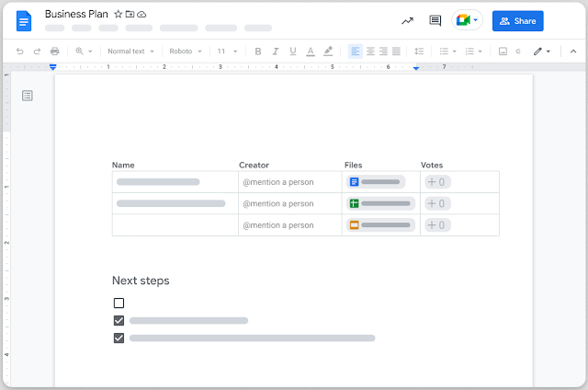Click the insert image icon
This screenshot has height=390, width=588.
503,51
